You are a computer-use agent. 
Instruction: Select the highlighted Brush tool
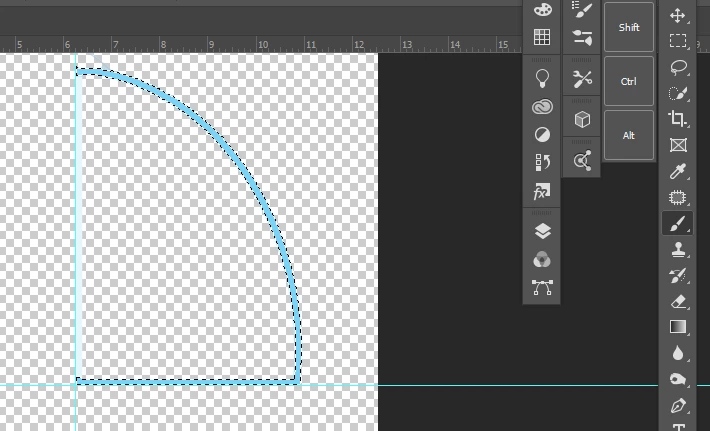click(677, 223)
